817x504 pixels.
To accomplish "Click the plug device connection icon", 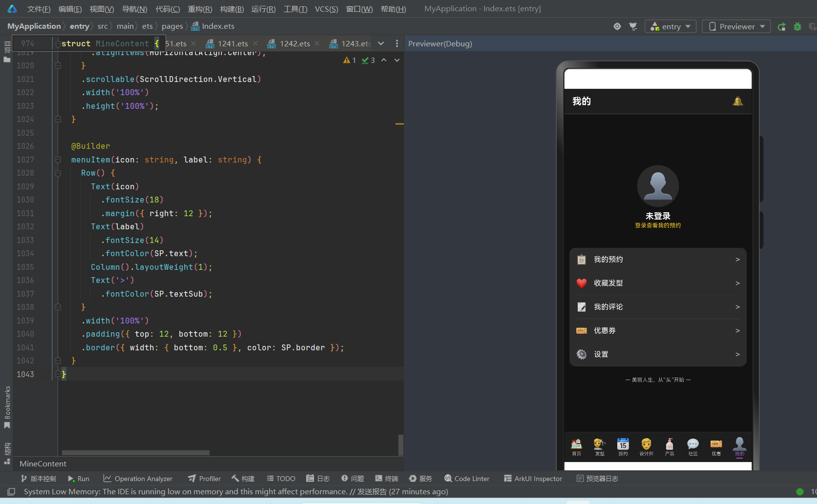I will tap(633, 26).
